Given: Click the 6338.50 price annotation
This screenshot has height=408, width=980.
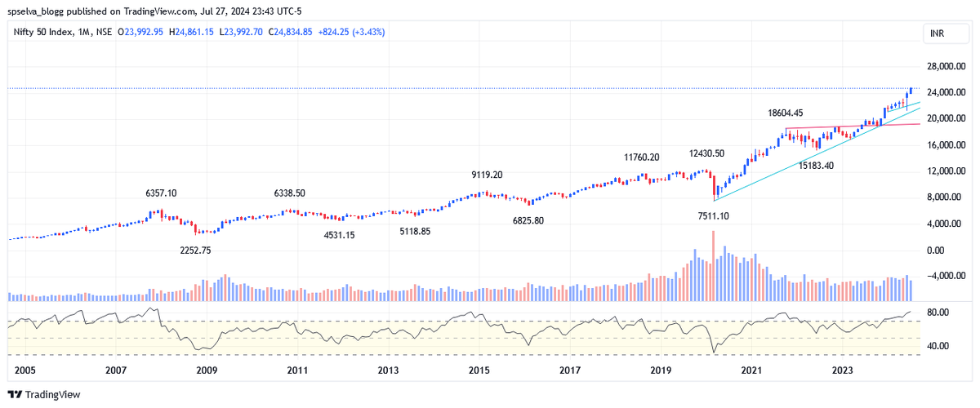Looking at the screenshot, I should tap(289, 193).
